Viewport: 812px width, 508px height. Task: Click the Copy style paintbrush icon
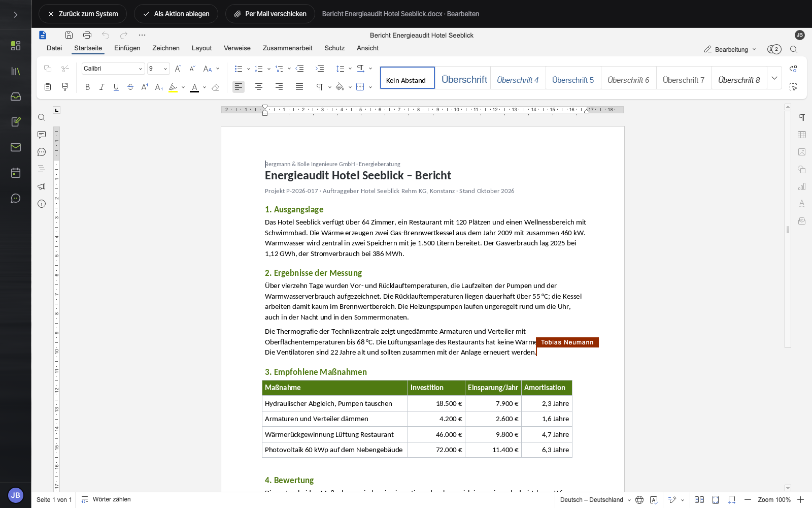click(65, 87)
